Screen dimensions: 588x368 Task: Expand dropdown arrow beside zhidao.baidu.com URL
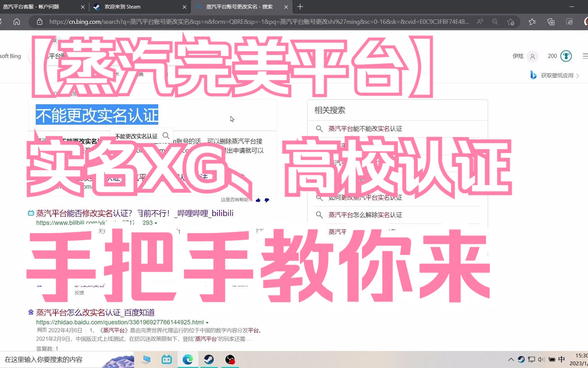click(x=207, y=322)
